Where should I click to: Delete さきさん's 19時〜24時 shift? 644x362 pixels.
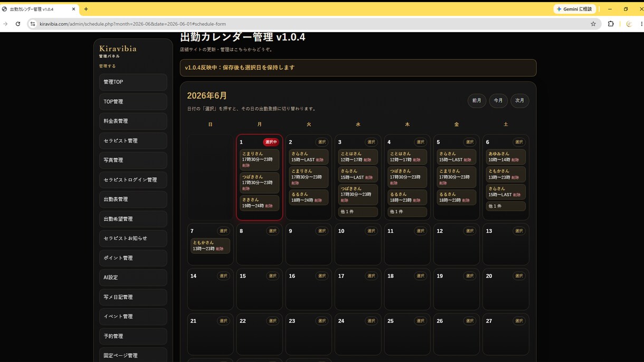269,206
